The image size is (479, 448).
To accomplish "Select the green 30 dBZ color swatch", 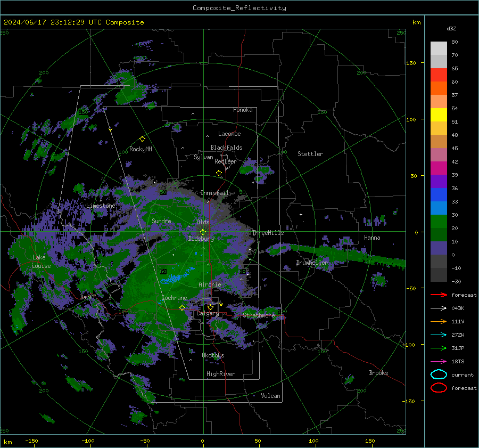I will pyautogui.click(x=439, y=222).
